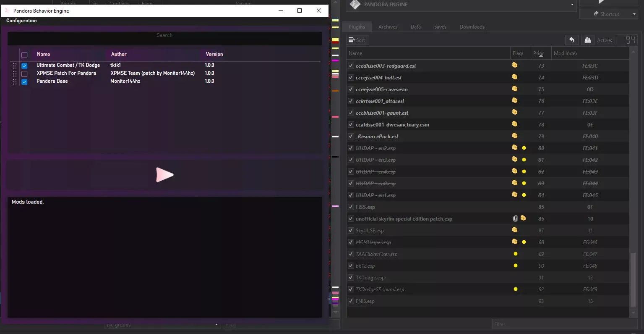Toggle the FISS.esp plugin checkbox
Viewport: 644px width, 334px height.
351,207
